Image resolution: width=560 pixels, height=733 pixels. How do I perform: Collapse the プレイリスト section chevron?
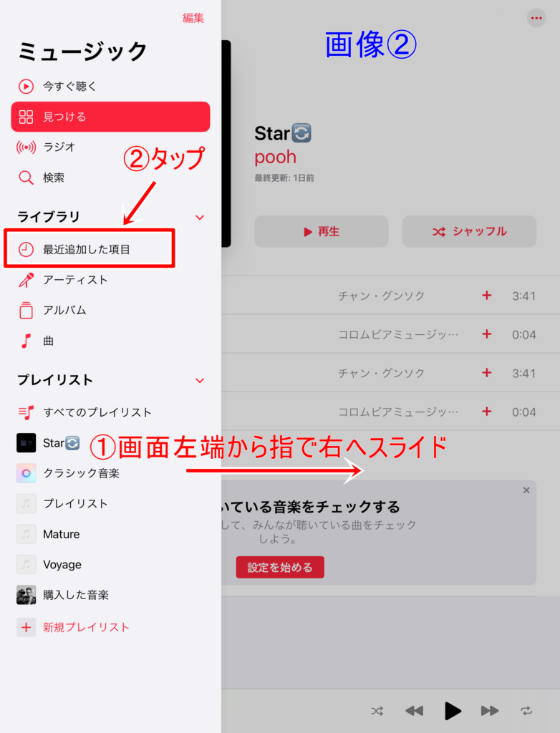tap(200, 381)
